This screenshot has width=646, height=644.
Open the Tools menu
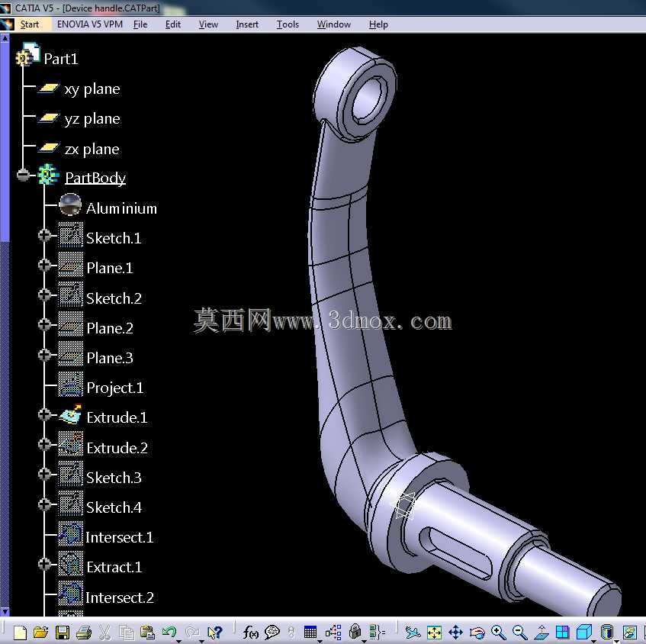coord(288,24)
